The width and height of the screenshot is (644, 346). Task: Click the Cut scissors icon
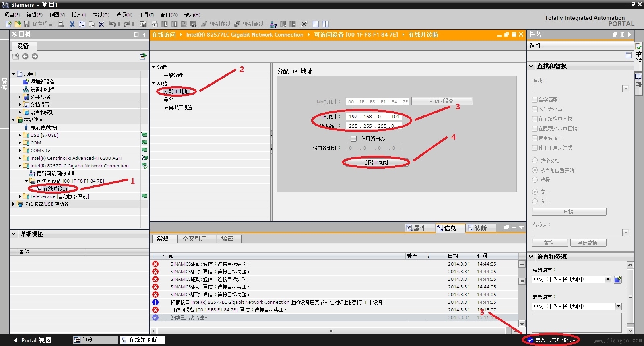72,24
